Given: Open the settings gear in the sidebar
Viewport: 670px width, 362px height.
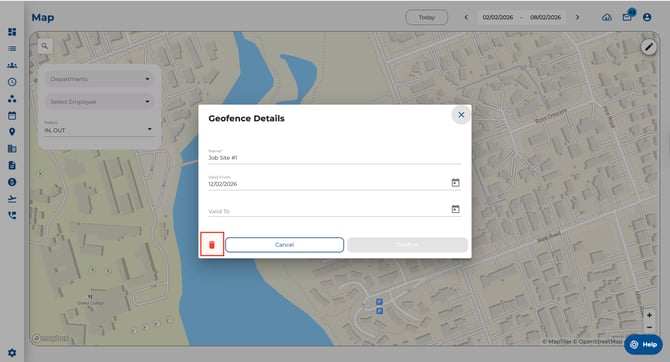Looking at the screenshot, I should pyautogui.click(x=12, y=353).
